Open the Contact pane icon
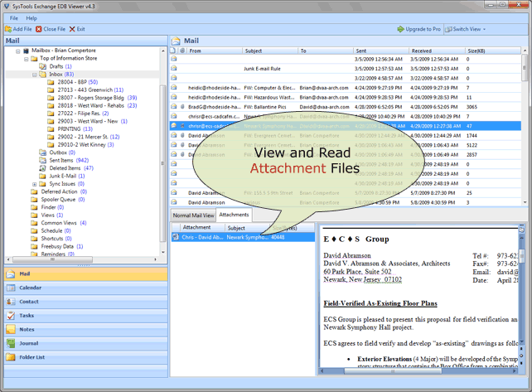This screenshot has height=392, width=532. (x=11, y=302)
